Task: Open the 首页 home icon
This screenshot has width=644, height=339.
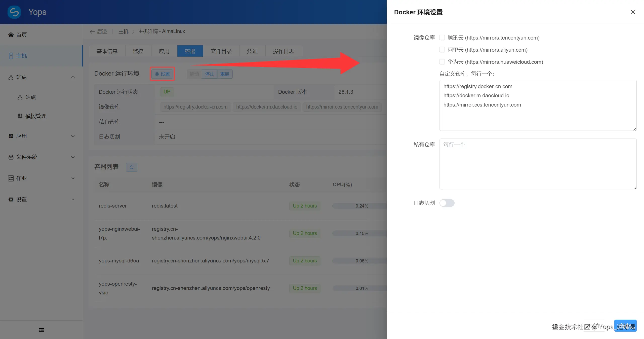Action: [11, 35]
